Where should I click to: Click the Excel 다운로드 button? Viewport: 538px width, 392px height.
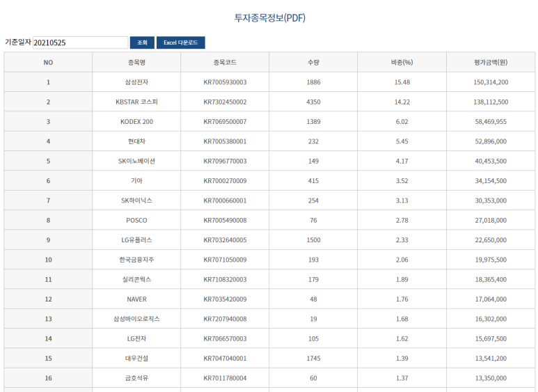click(181, 42)
